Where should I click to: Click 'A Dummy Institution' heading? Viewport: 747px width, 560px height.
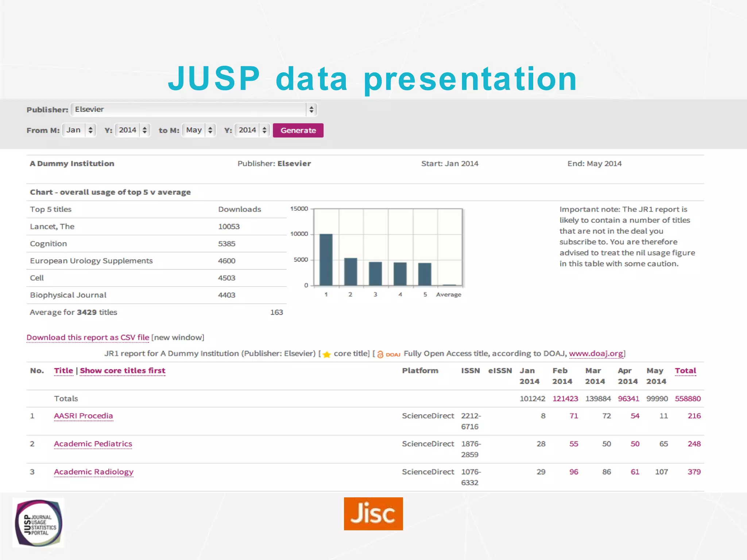click(72, 164)
